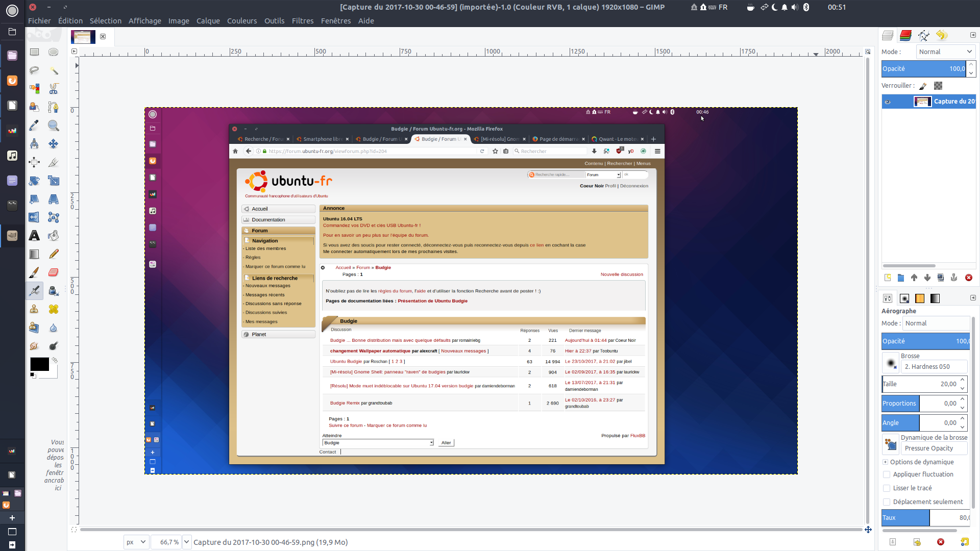Select the Fuzzy Select magic wand tool
980x551 pixels.
[54, 70]
